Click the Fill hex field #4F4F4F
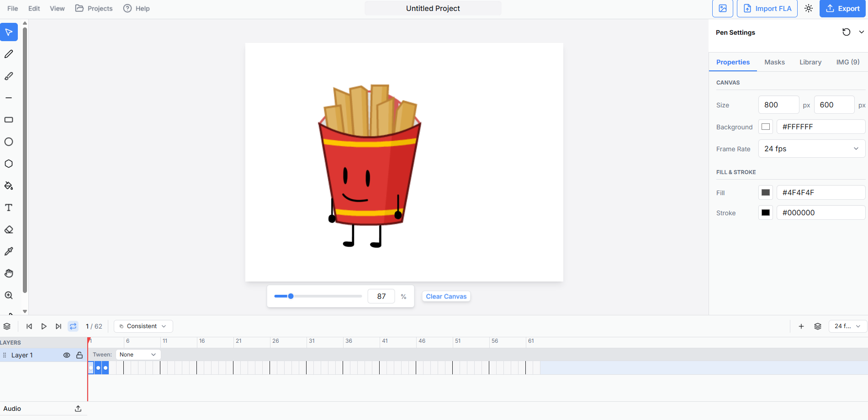 click(x=821, y=192)
